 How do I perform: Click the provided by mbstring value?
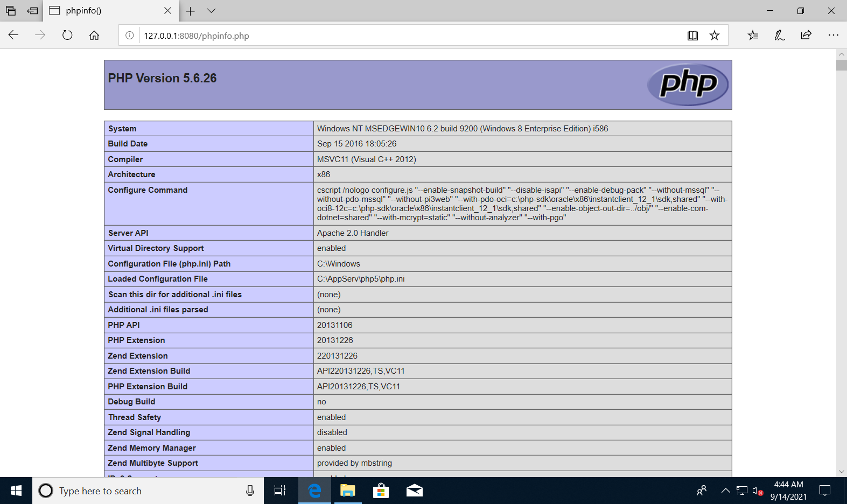pos(354,463)
